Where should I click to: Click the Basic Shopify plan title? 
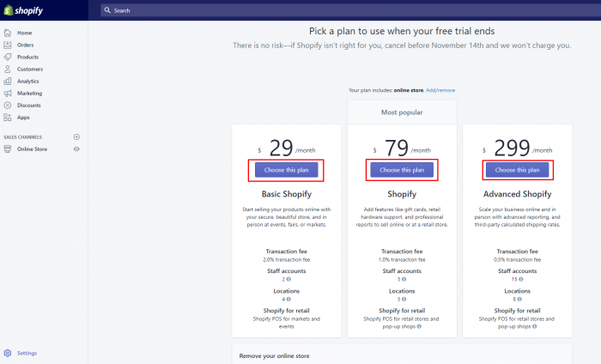[287, 194]
